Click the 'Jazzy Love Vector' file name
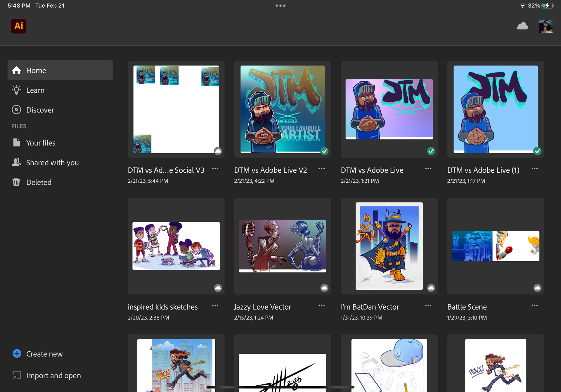561x392 pixels. click(263, 307)
